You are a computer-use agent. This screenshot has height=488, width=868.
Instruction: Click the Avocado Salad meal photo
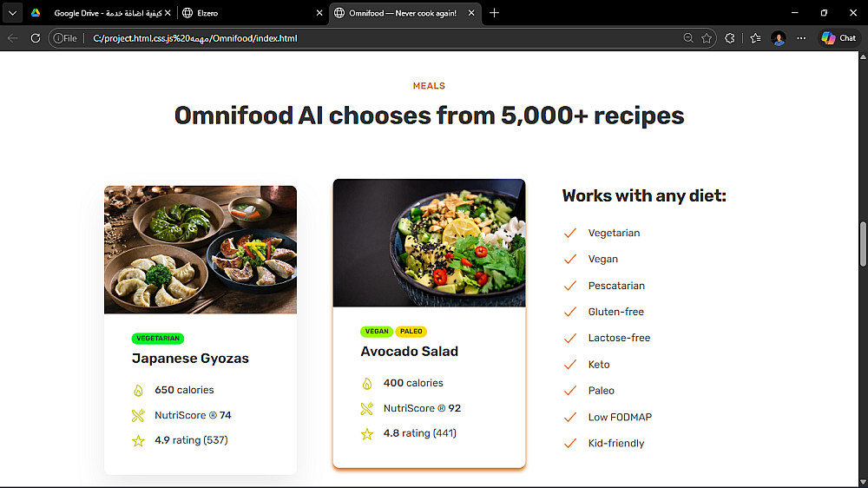[x=429, y=243]
